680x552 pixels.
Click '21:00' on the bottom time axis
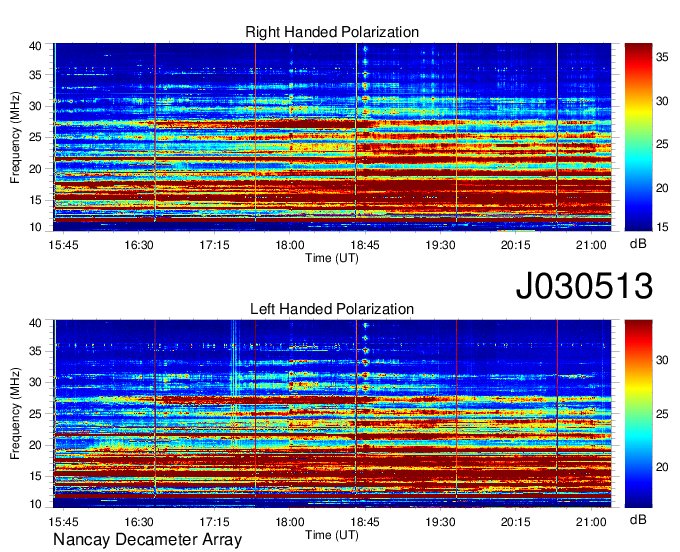591,522
